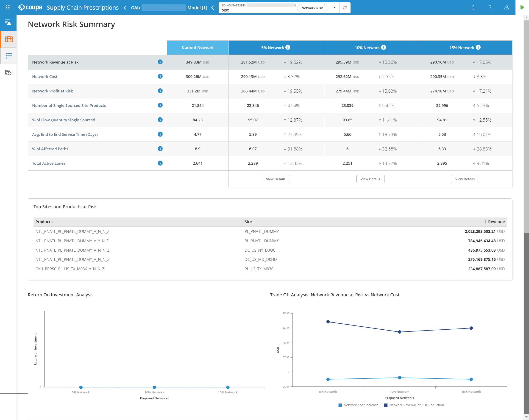This screenshot has width=529, height=420.
Task: Open the % of Affected Paths link
Action: [50, 149]
